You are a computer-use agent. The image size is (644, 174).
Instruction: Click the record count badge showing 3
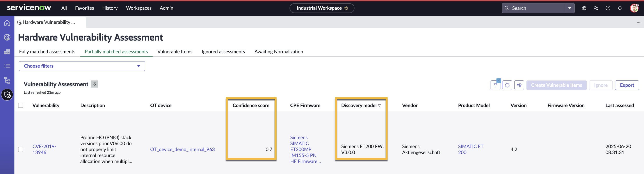(94, 84)
